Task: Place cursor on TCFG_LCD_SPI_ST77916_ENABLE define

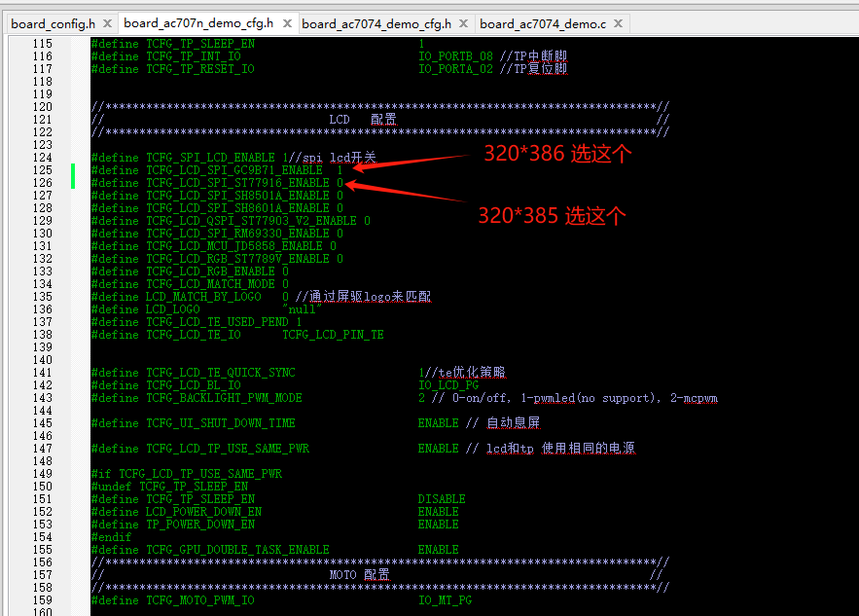Action: (x=237, y=183)
